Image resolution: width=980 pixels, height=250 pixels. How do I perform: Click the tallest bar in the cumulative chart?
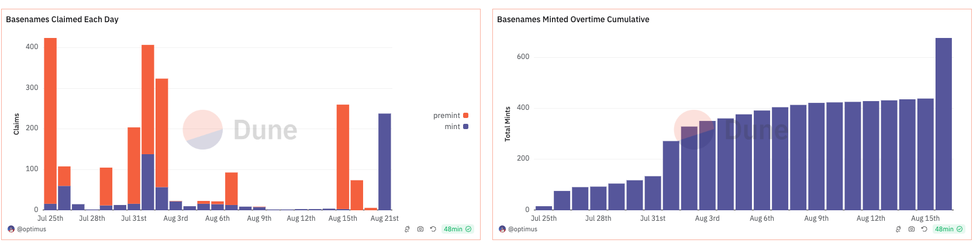pyautogui.click(x=943, y=124)
